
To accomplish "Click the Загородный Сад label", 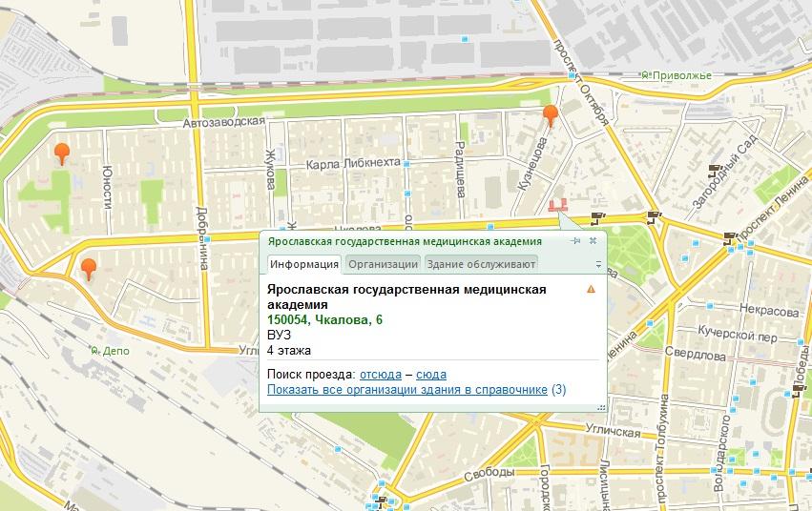I will 725,172.
